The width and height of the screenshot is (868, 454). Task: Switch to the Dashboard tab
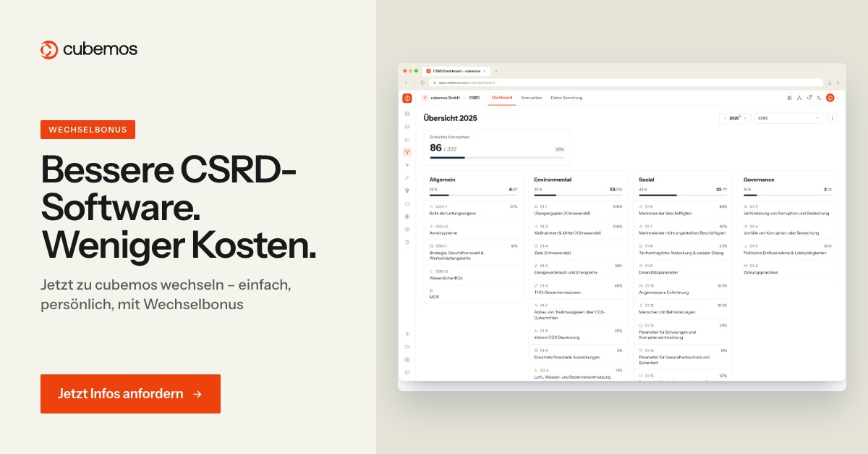(x=502, y=98)
